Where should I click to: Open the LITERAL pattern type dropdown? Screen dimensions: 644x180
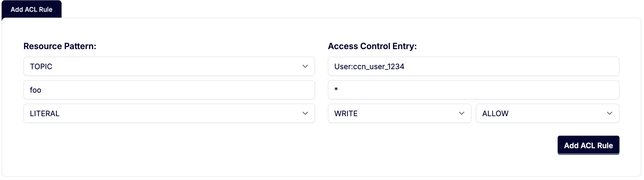pyautogui.click(x=169, y=113)
